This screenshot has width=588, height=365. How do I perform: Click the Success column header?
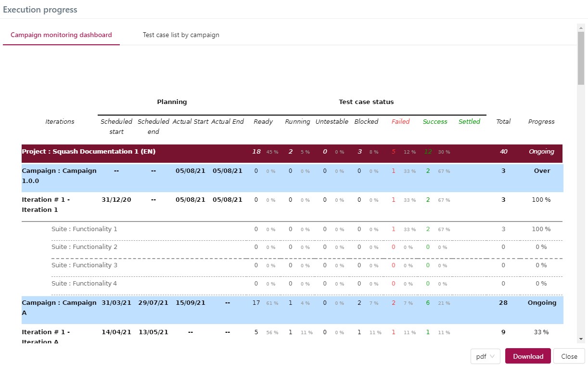tap(435, 122)
